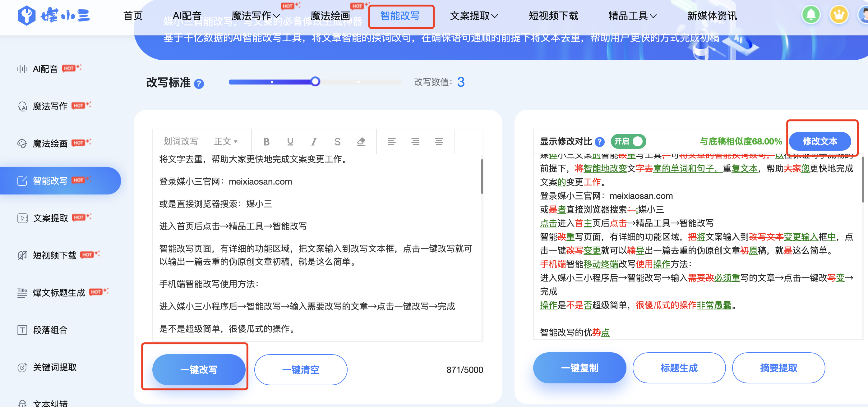This screenshot has width=868, height=407.
Task: Select the 智能改写 top navigation tab
Action: [x=400, y=16]
